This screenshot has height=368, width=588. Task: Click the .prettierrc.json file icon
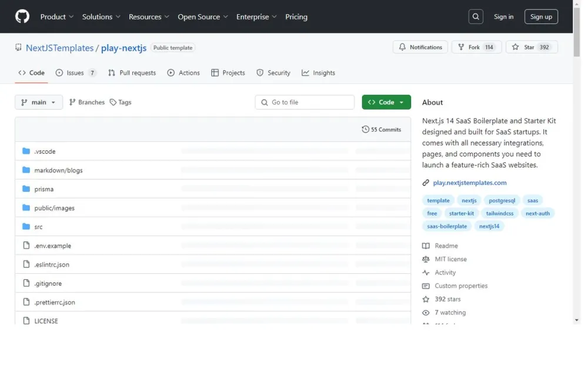coord(26,301)
